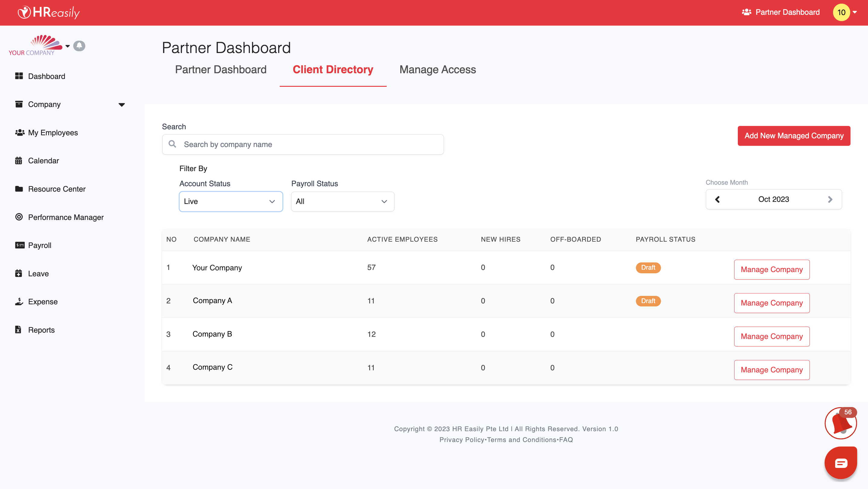Open Performance Manager target icon in sidebar

(x=19, y=217)
